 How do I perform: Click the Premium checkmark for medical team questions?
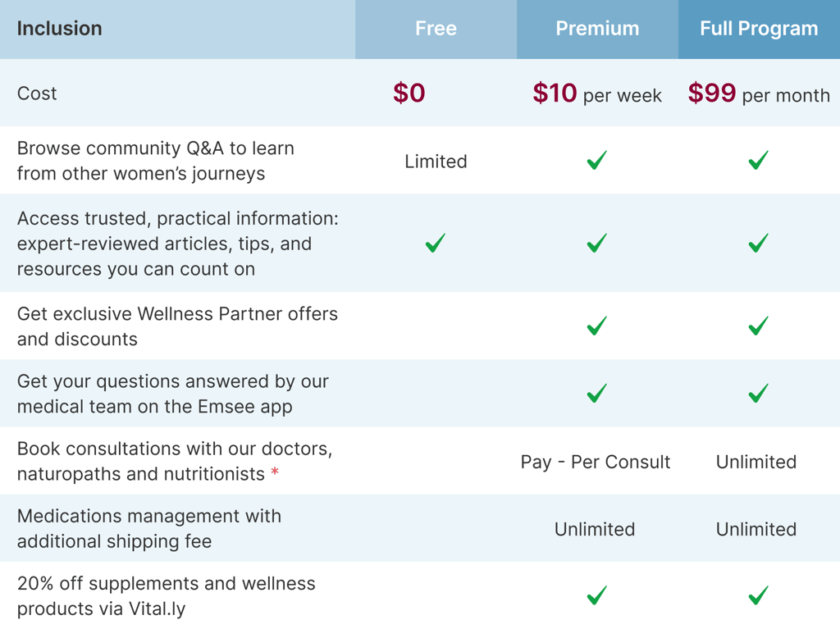click(x=597, y=394)
